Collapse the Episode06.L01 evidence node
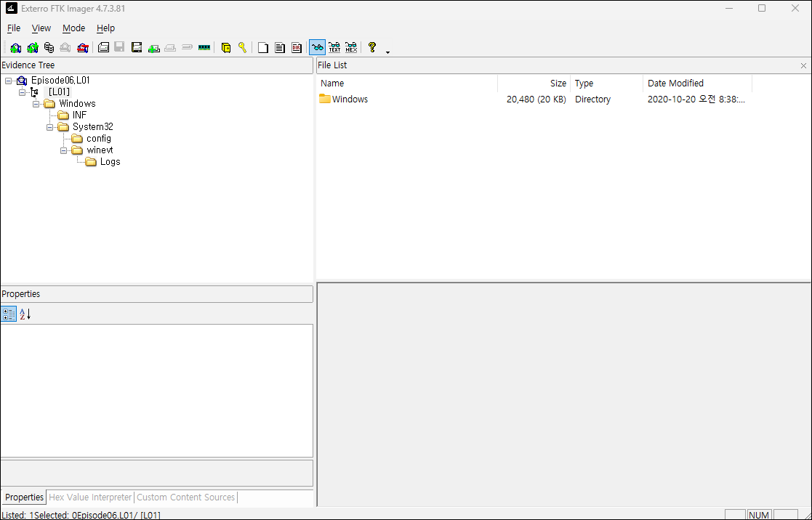Screen dimensions: 812x520 click(8, 81)
